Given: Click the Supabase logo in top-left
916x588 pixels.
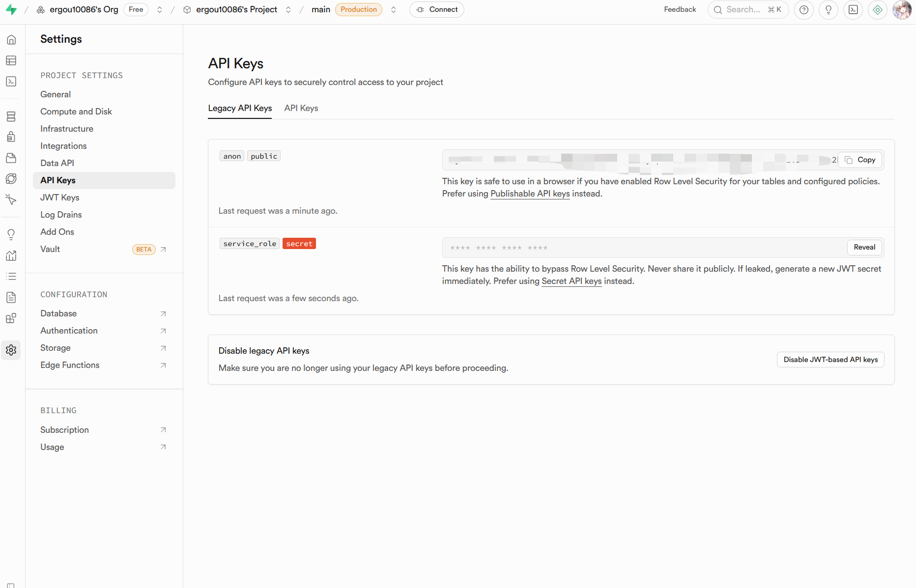Looking at the screenshot, I should (x=11, y=10).
